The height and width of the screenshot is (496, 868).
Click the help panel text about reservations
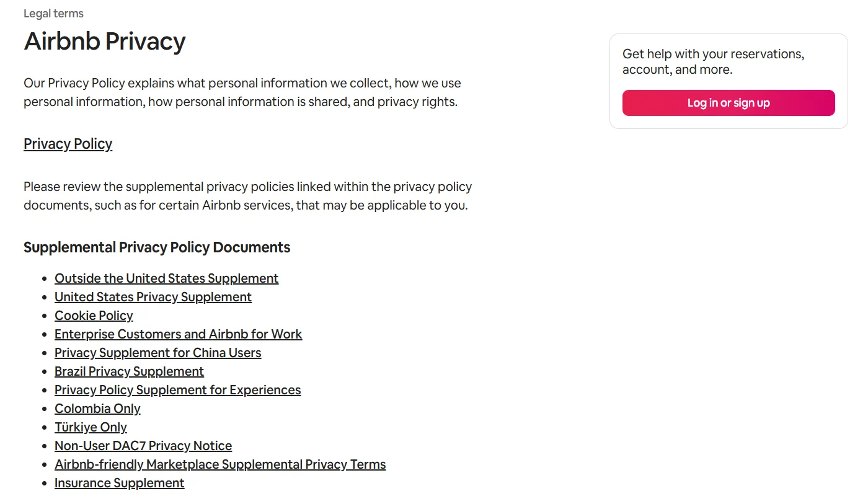714,61
